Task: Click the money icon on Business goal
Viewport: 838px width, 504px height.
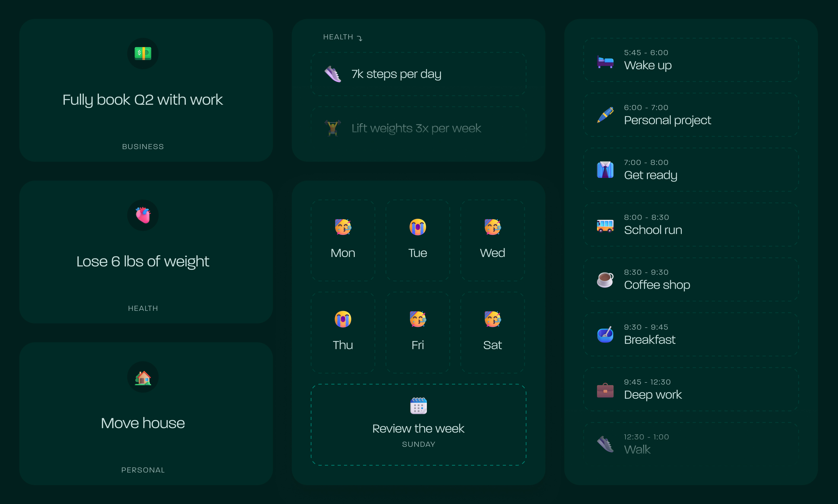Action: tap(143, 53)
